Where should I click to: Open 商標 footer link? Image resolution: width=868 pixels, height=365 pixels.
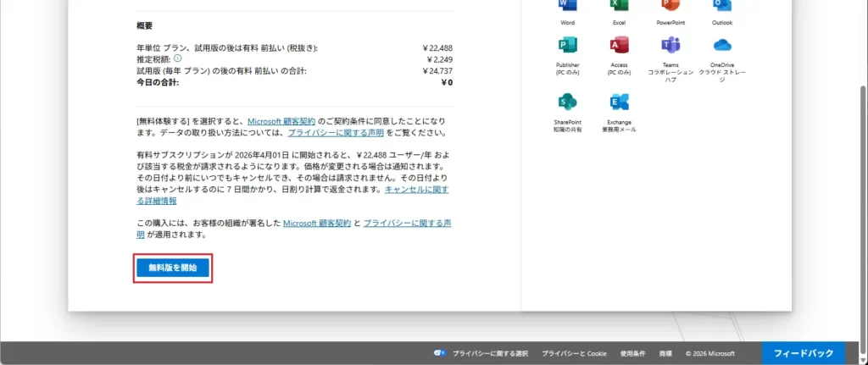pos(665,353)
